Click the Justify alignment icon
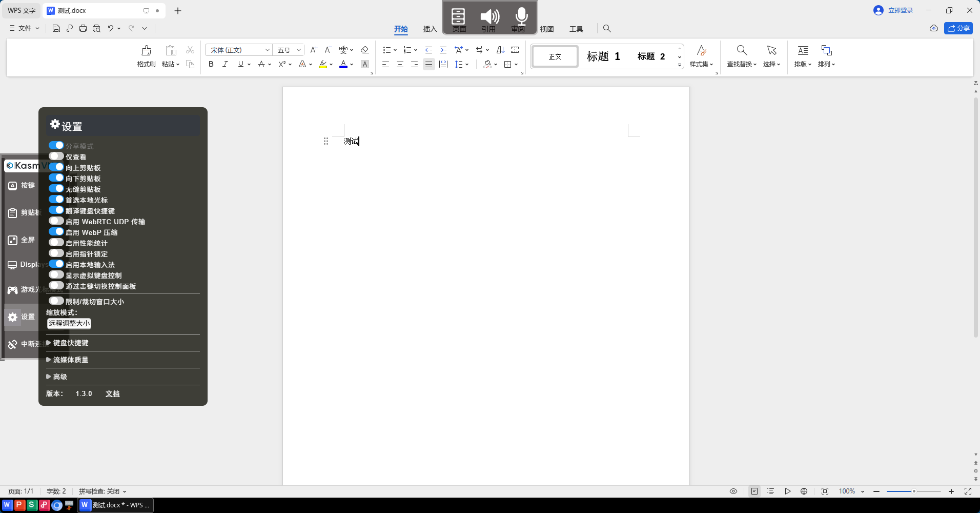980x513 pixels. 428,64
